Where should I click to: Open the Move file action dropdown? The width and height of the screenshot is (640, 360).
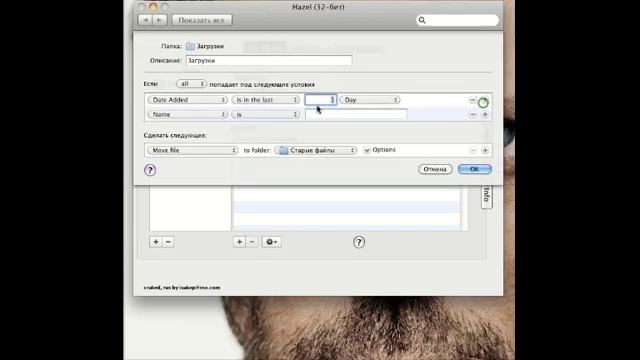192,150
